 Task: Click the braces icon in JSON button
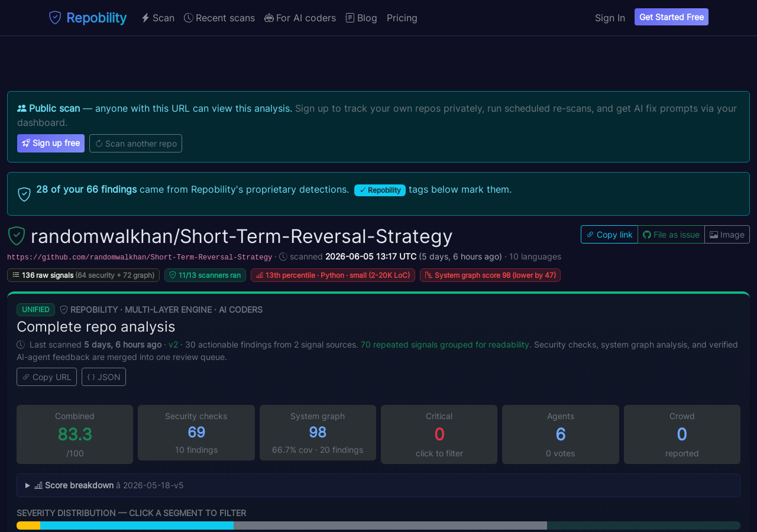(x=91, y=377)
